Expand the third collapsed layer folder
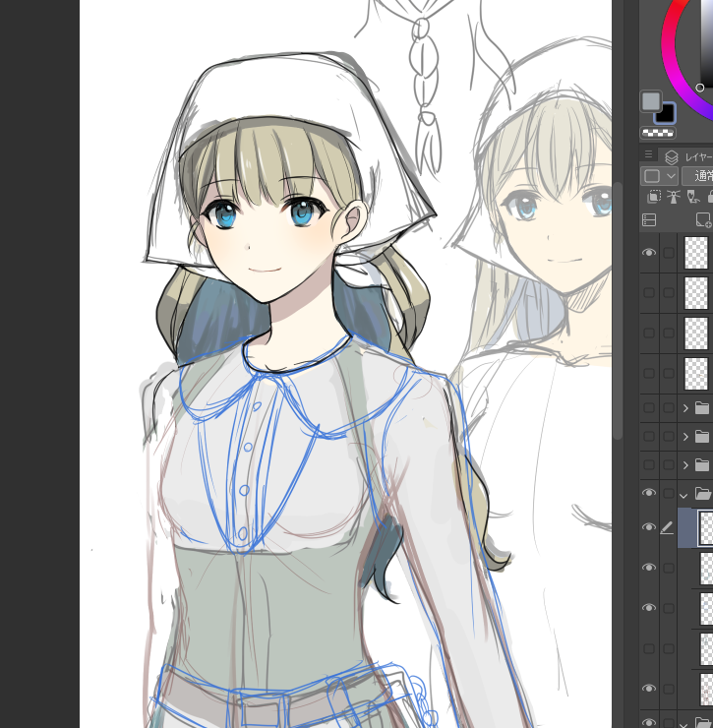Screen dimensions: 713x728 click(x=685, y=465)
